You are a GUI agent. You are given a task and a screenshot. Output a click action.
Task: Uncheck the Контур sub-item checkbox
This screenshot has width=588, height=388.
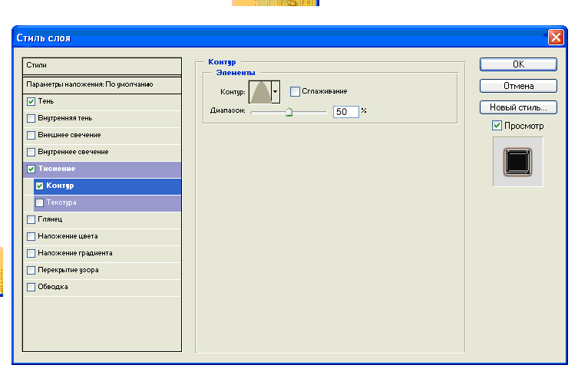pos(39,186)
